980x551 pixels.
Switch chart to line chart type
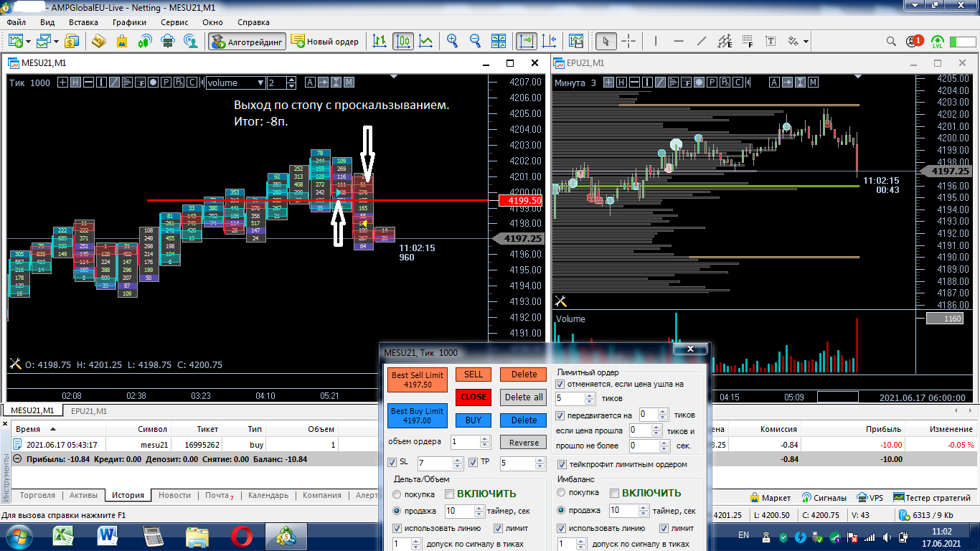coord(426,41)
